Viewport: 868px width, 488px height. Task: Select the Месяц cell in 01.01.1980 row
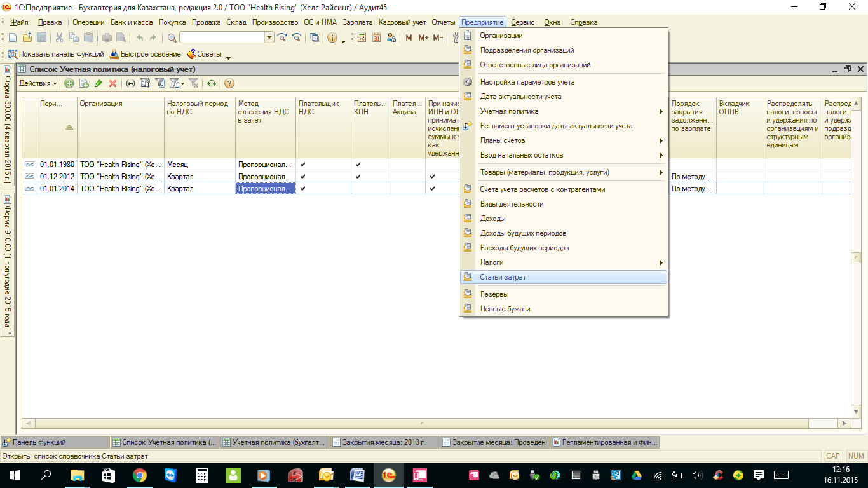click(x=200, y=165)
